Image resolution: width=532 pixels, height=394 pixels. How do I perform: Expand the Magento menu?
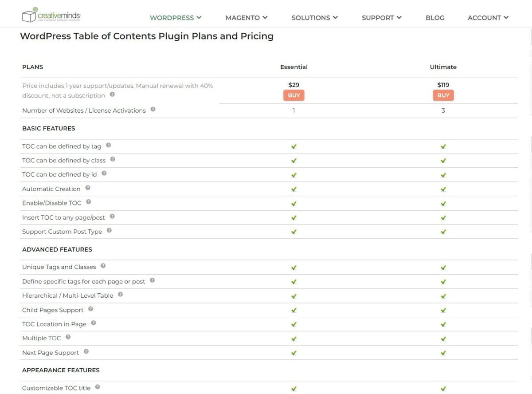click(x=246, y=18)
